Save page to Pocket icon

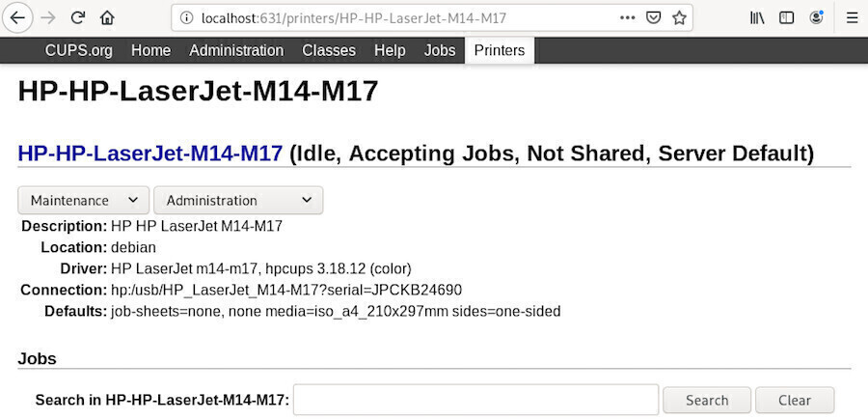(x=654, y=17)
